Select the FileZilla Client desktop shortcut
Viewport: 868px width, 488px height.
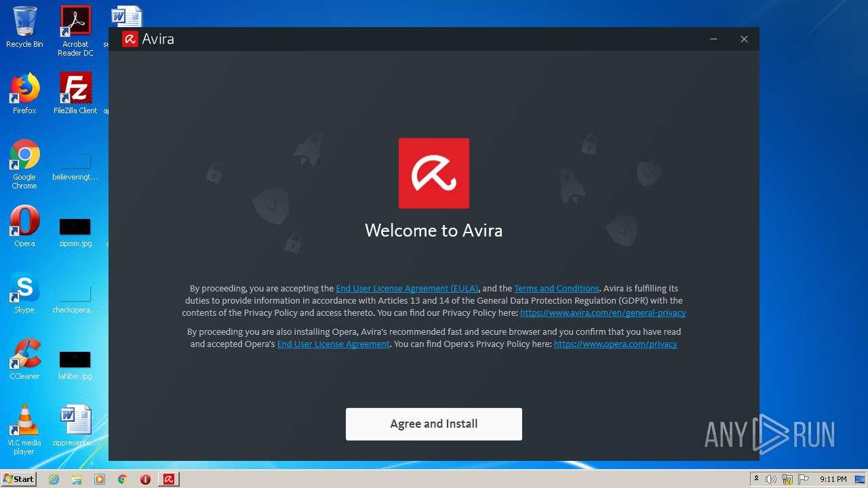[x=75, y=94]
